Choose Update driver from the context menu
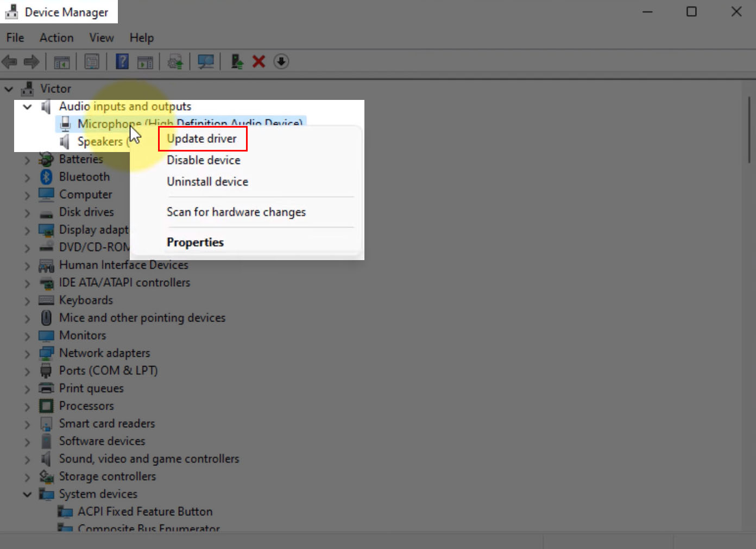The width and height of the screenshot is (756, 549). tap(202, 138)
